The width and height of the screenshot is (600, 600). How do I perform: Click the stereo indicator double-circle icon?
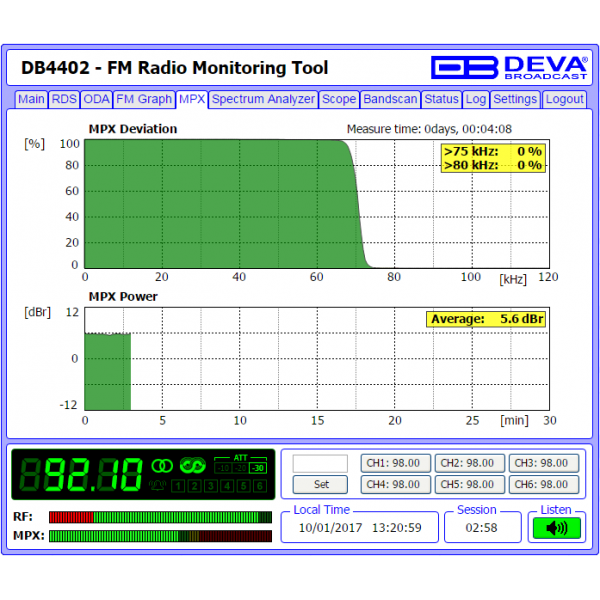(162, 466)
